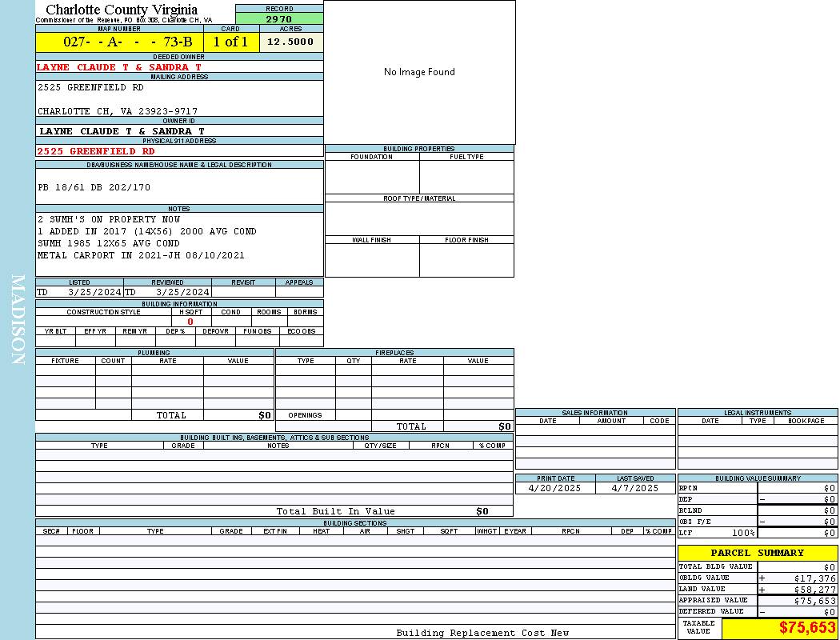Click the OBLDG value $17,376
Screen dimensions: 840x640
coord(814,578)
